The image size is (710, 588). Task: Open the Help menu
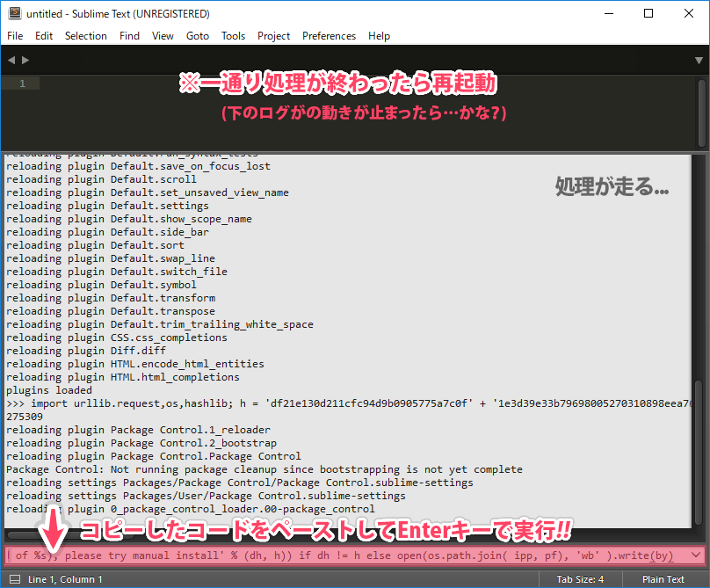coord(379,36)
